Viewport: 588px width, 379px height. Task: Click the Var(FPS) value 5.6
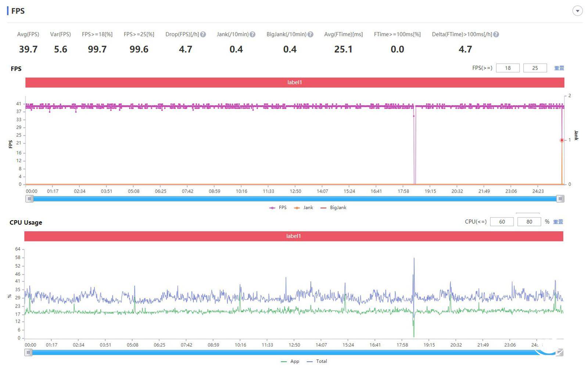point(61,49)
